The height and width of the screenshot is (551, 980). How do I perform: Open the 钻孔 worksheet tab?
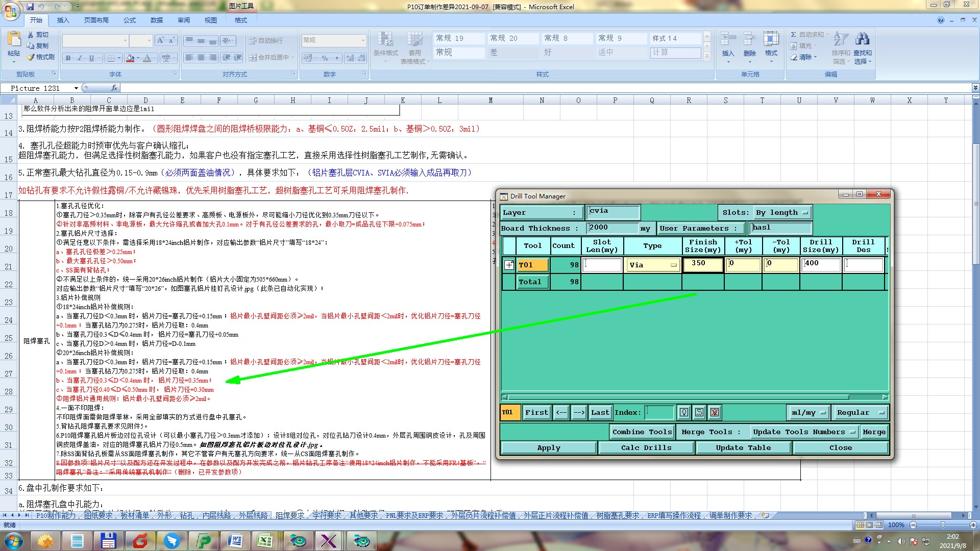click(x=186, y=515)
